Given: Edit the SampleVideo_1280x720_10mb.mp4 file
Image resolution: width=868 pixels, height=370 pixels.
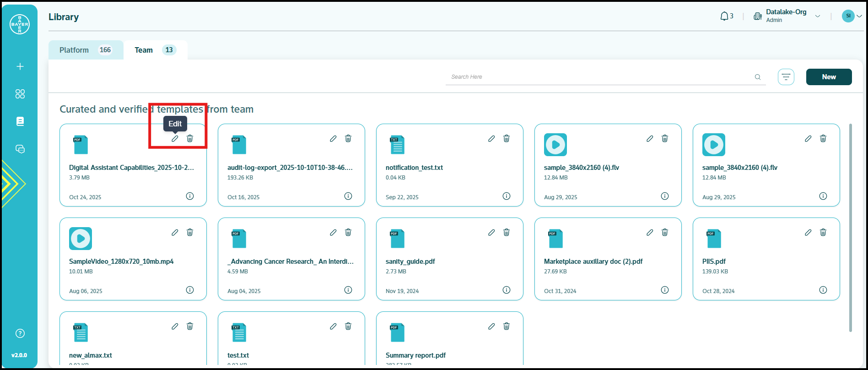Looking at the screenshot, I should 175,233.
